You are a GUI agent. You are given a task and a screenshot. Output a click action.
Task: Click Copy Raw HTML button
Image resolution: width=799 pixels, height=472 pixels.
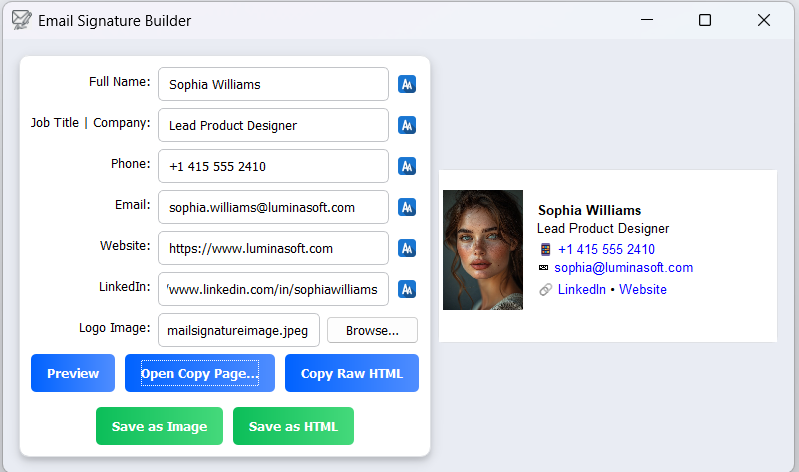pyautogui.click(x=352, y=373)
